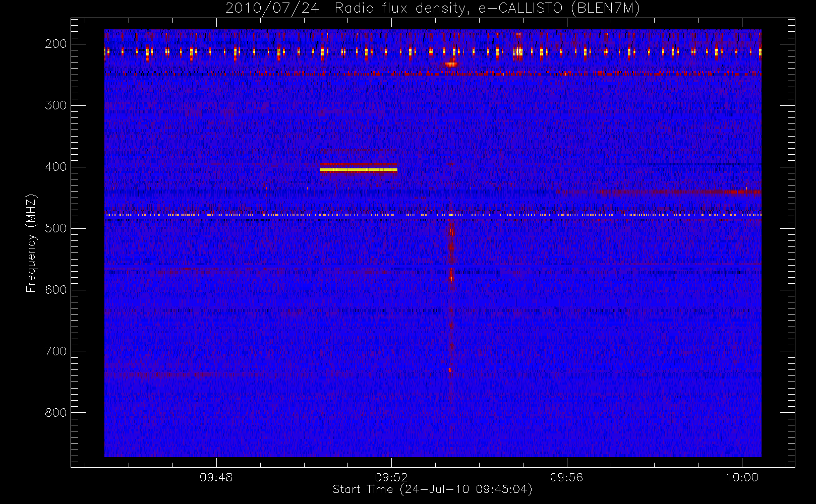
Task: Select the 300 frequency tick label
Action: coord(55,105)
